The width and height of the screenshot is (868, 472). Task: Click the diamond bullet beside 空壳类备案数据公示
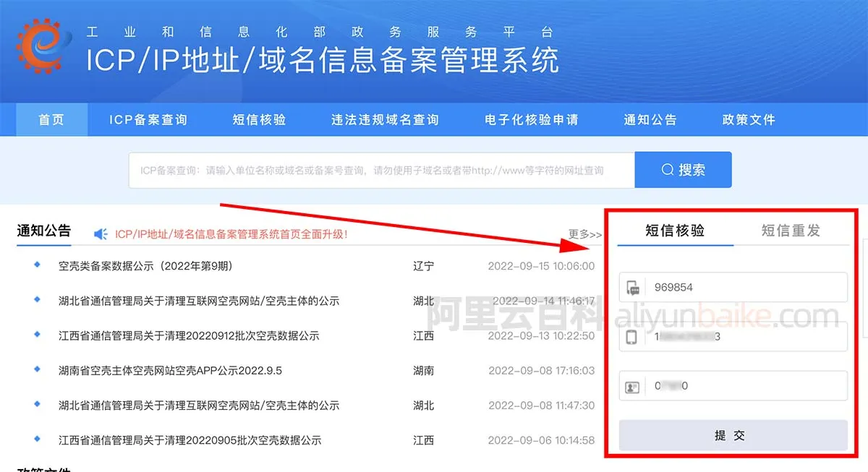tap(35, 266)
